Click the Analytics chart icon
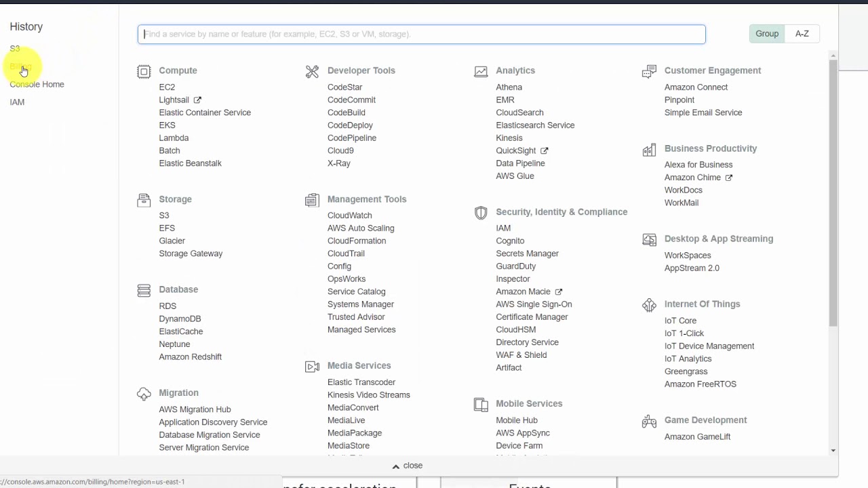 tap(481, 71)
